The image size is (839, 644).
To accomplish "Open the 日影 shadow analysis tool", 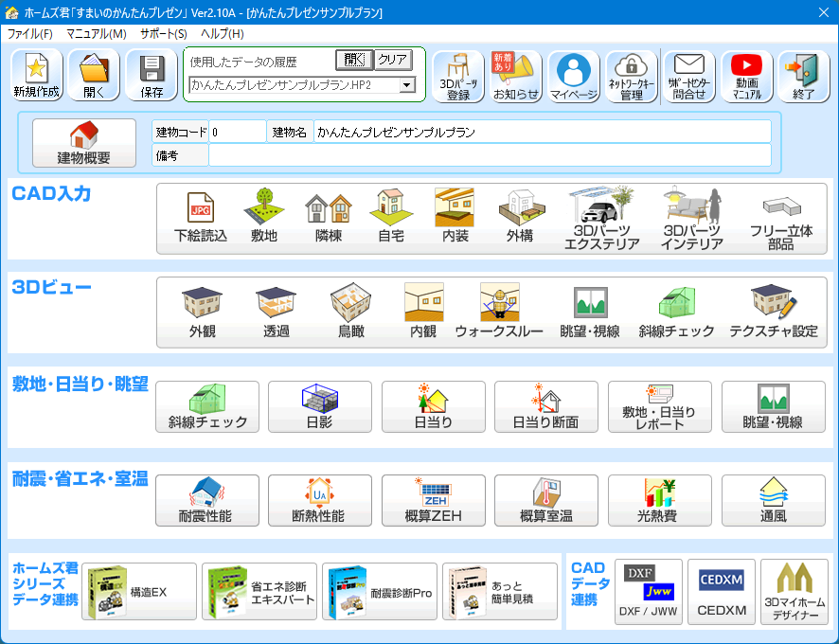I will (x=320, y=407).
